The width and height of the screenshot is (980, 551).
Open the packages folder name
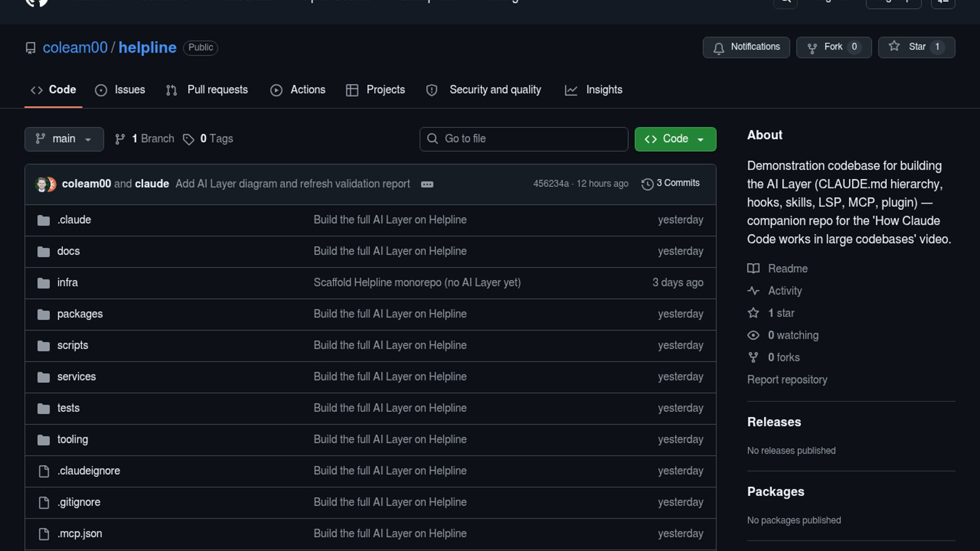80,314
